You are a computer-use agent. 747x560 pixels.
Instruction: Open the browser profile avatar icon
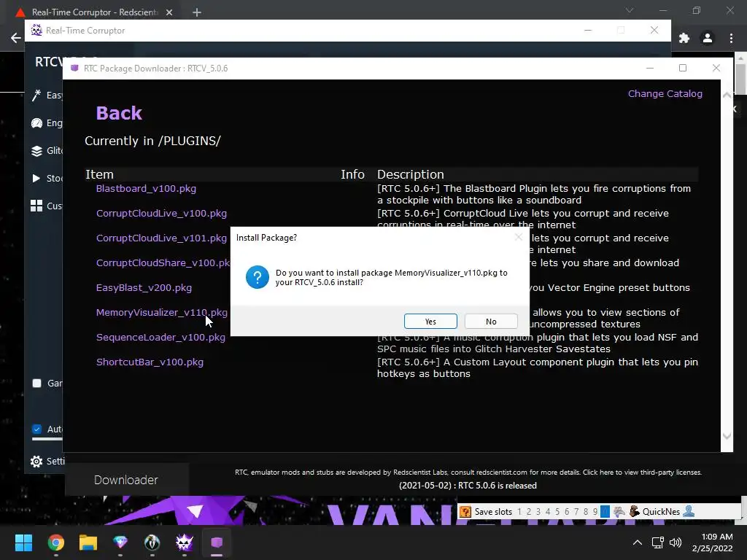coord(708,38)
